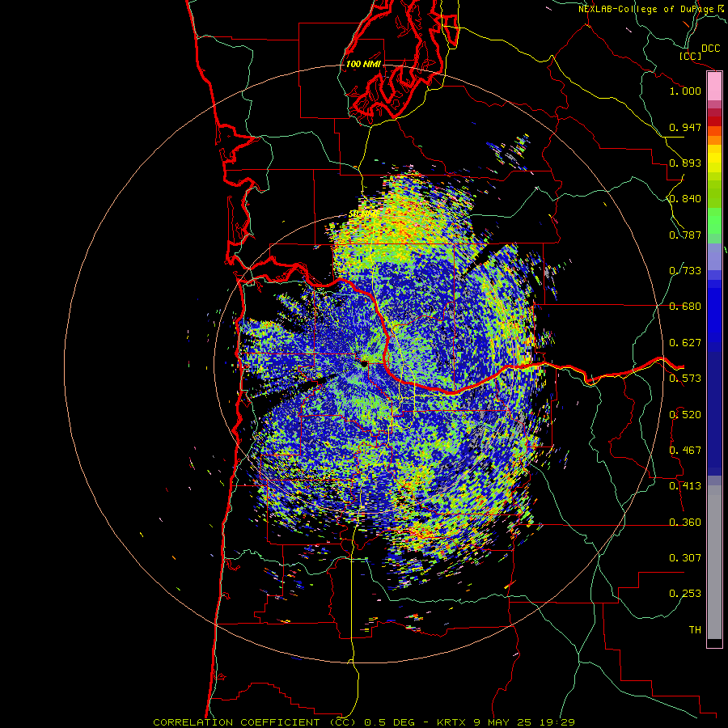Viewport: 728px width, 728px height.
Task: Click the [CC] product label
Action: point(690,56)
